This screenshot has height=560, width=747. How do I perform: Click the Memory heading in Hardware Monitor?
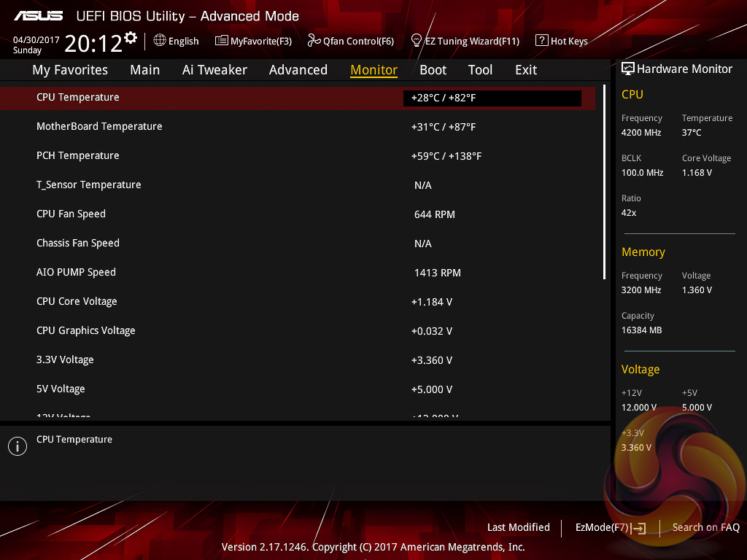(x=643, y=252)
